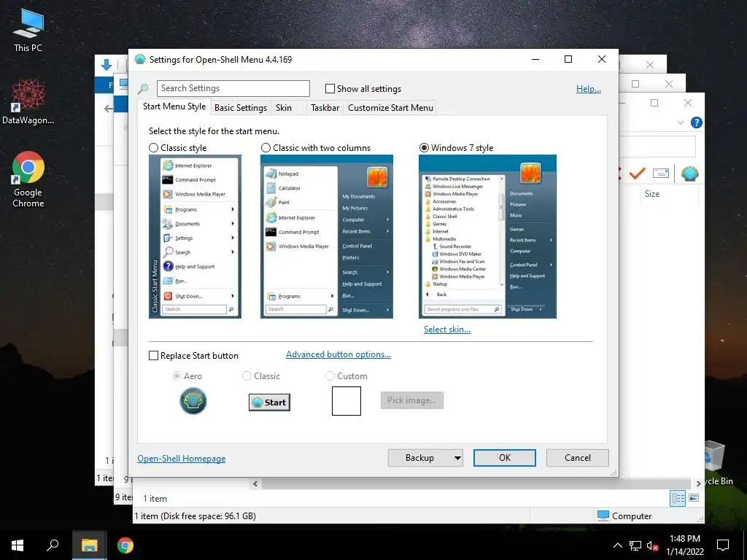
Task: Select the Classic button radio option
Action: (247, 376)
